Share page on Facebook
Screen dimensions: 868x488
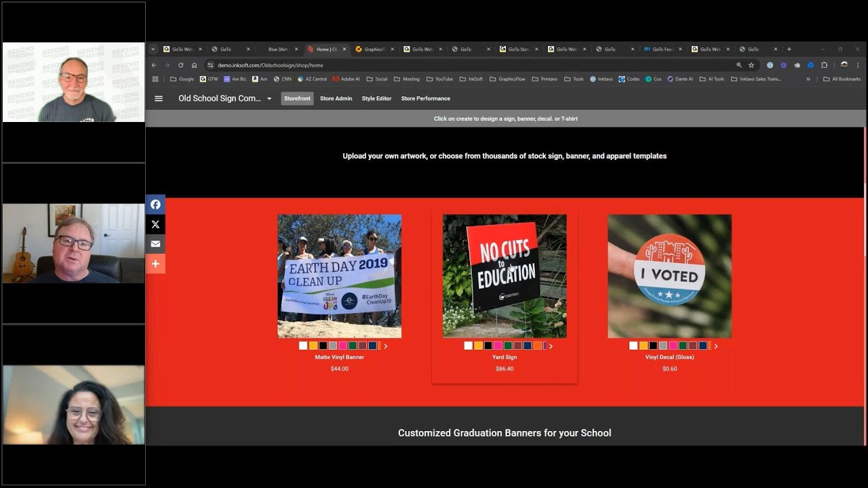coord(155,205)
